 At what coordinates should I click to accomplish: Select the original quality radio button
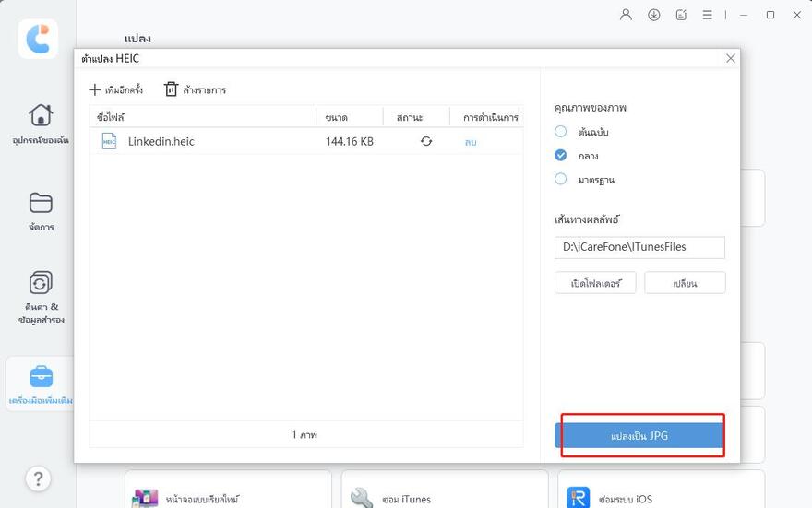coord(561,132)
